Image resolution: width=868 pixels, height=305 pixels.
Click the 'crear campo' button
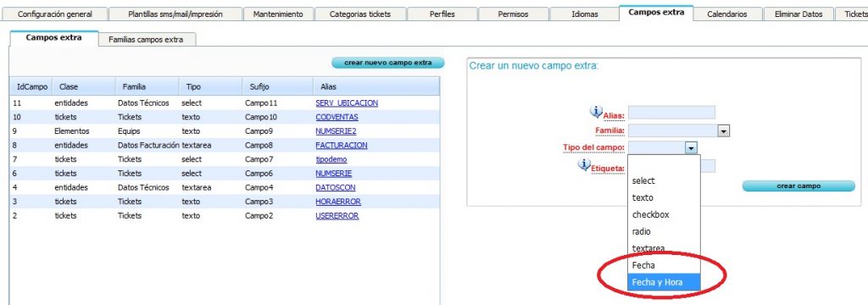[798, 186]
